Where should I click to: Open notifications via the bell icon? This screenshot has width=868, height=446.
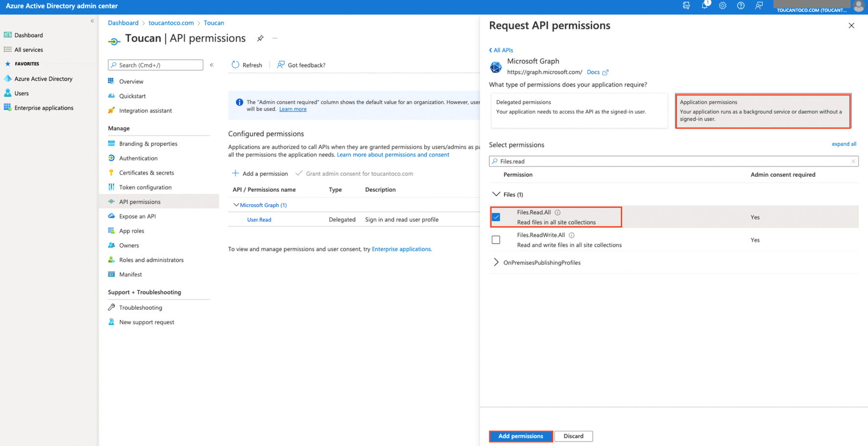tap(705, 6)
